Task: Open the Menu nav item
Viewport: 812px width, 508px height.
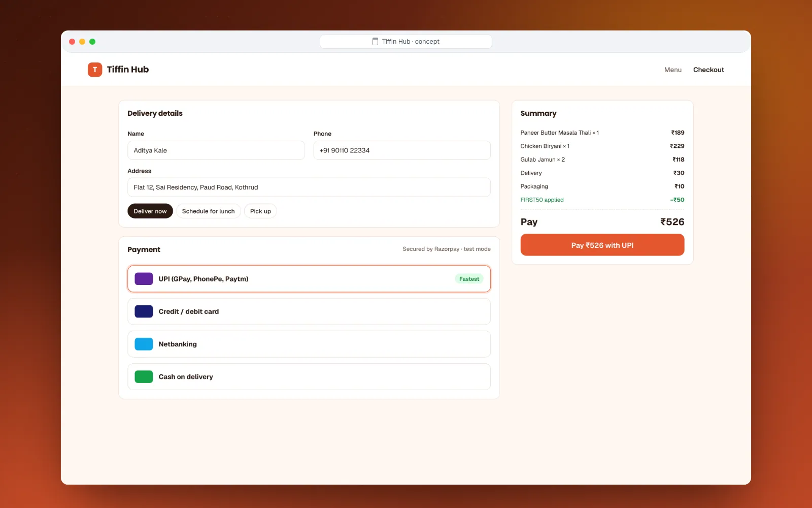Action: click(x=673, y=70)
